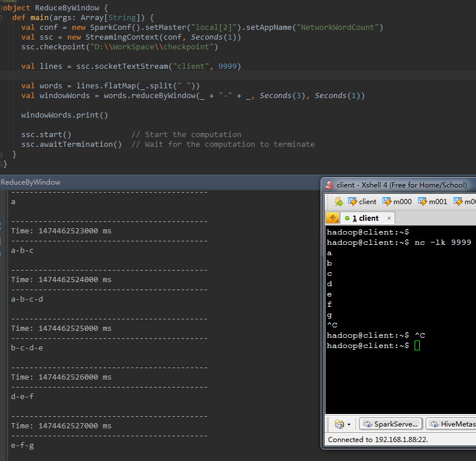Click the 'b-c-d-e' console output line
Image resolution: width=476 pixels, height=461 pixels.
pyautogui.click(x=27, y=348)
